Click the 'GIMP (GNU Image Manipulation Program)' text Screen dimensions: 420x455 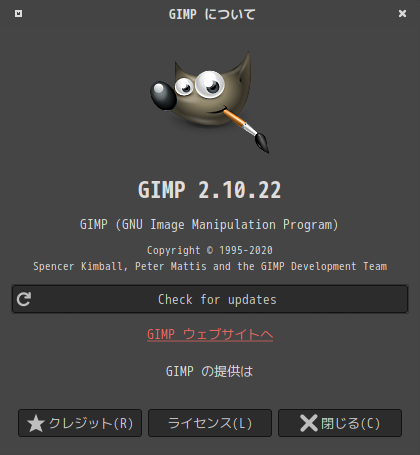coord(209,225)
